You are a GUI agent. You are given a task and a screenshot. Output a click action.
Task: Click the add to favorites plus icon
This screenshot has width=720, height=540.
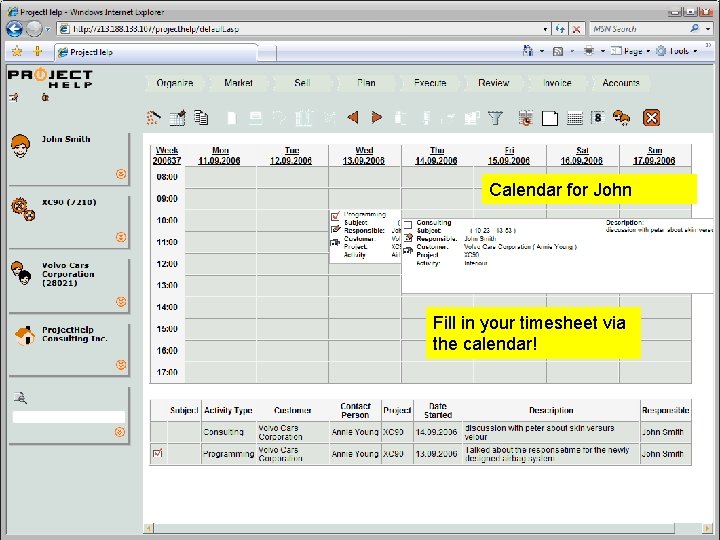pyautogui.click(x=38, y=51)
